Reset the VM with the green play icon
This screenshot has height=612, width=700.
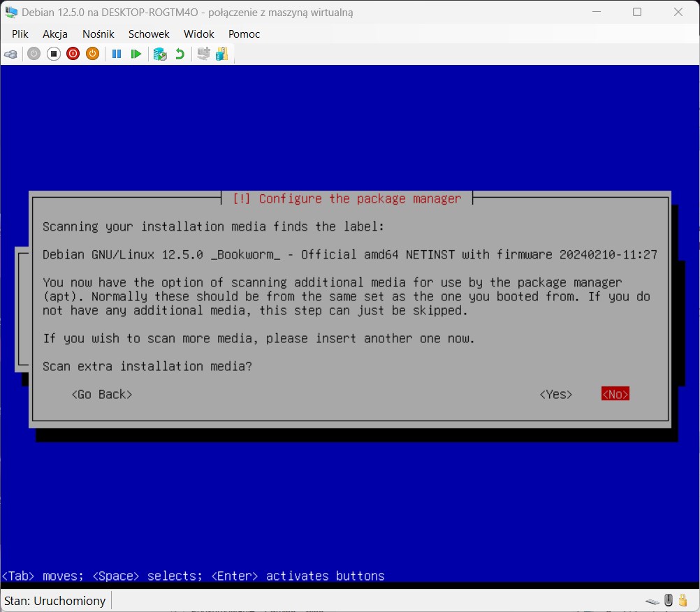136,54
